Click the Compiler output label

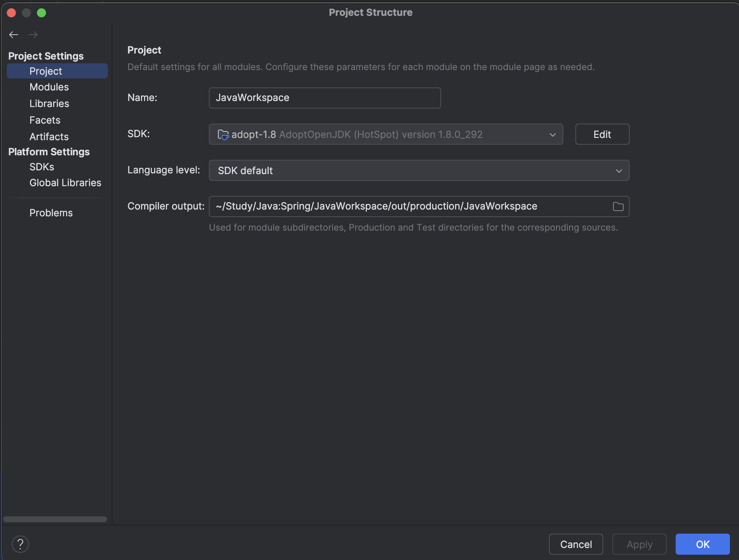pos(166,206)
